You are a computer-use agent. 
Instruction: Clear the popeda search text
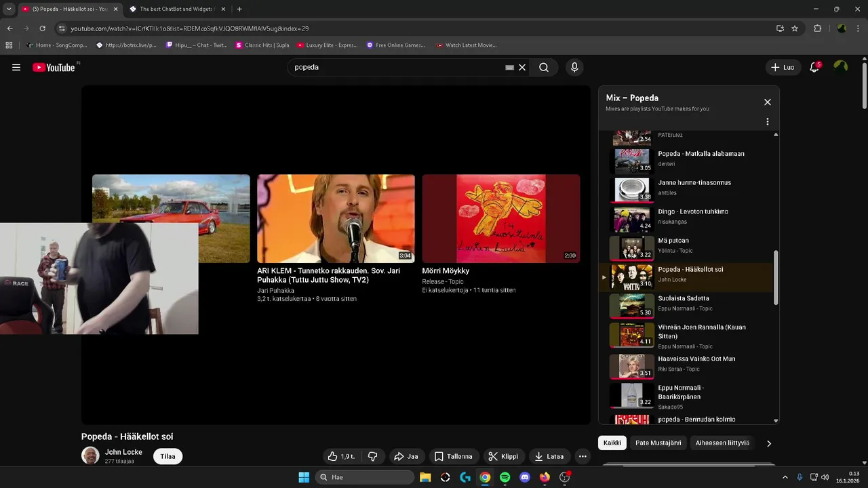pos(522,67)
